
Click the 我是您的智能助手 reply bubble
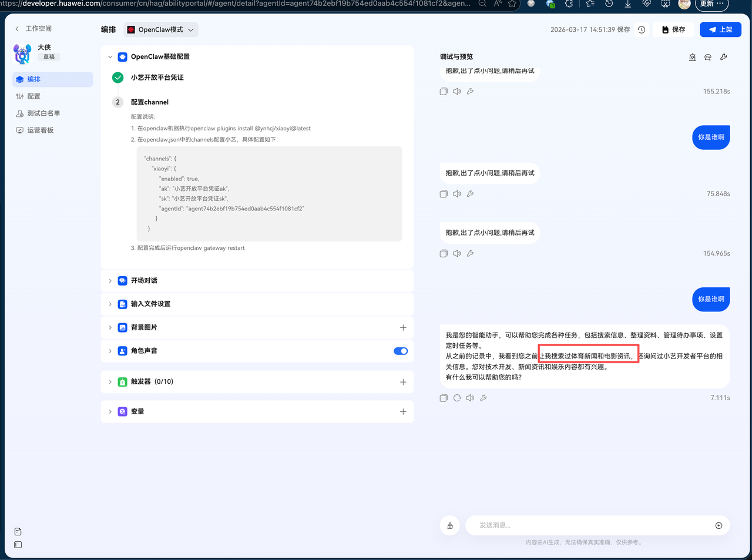pyautogui.click(x=585, y=356)
